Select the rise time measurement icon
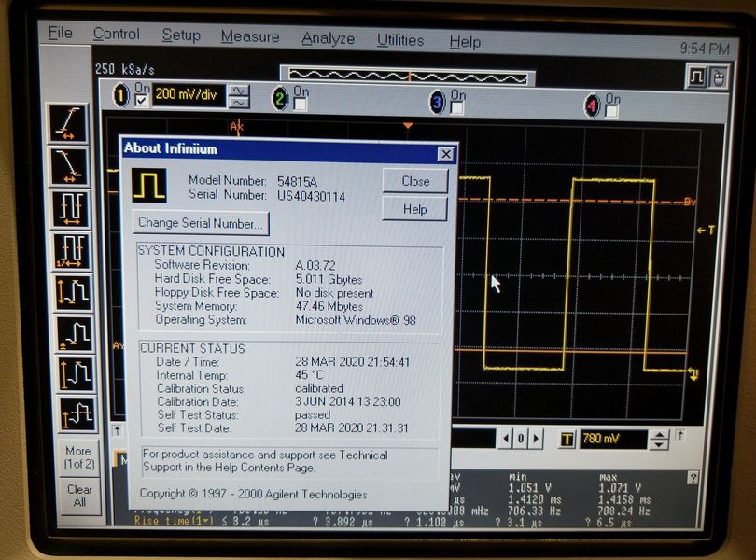This screenshot has height=560, width=756. click(68, 123)
